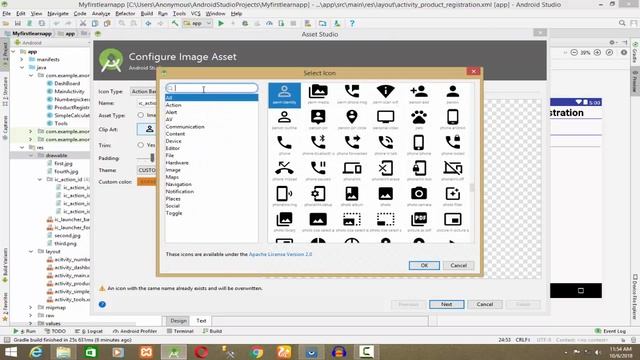Select the picture as PDF icon
Viewport: 640px width, 360px height.
(419, 220)
